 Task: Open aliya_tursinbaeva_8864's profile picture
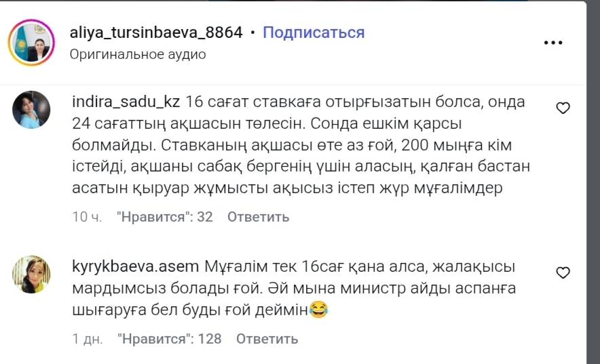click(31, 42)
